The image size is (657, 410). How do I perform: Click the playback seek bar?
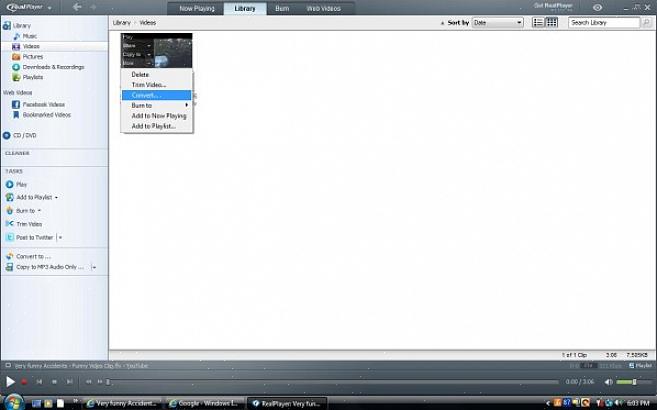click(333, 382)
